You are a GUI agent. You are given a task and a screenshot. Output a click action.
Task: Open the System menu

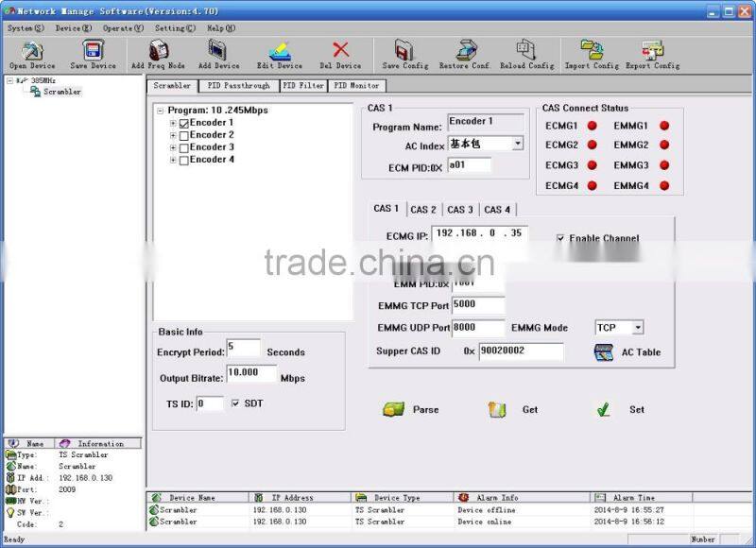coord(26,28)
